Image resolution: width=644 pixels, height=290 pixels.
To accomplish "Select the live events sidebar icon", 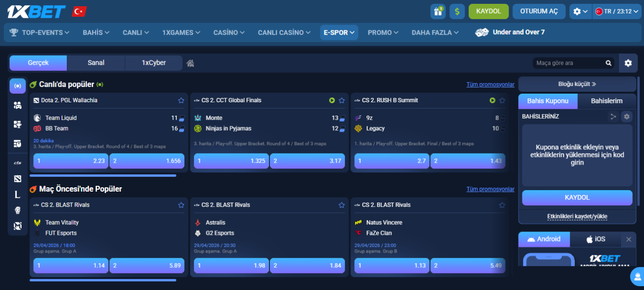I will (18, 86).
